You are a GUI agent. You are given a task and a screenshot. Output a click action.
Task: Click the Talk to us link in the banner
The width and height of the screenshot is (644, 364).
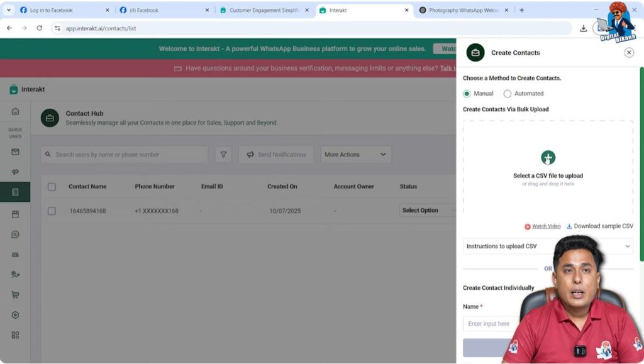(x=448, y=68)
